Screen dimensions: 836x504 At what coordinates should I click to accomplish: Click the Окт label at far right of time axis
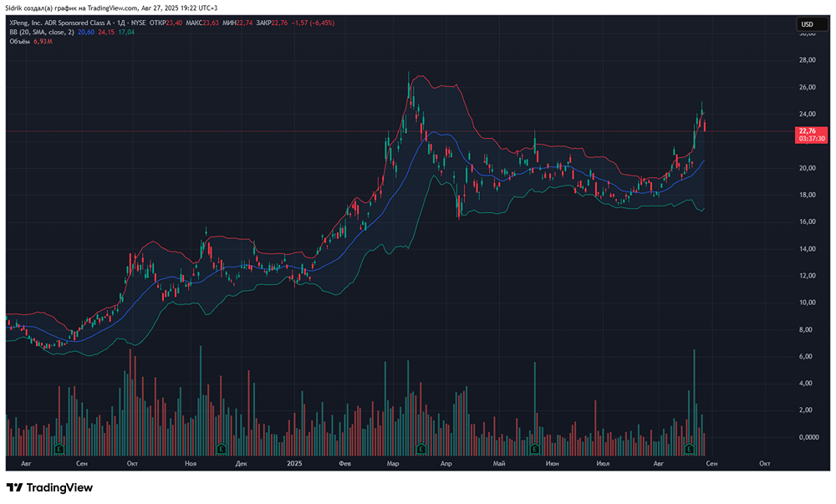(763, 462)
